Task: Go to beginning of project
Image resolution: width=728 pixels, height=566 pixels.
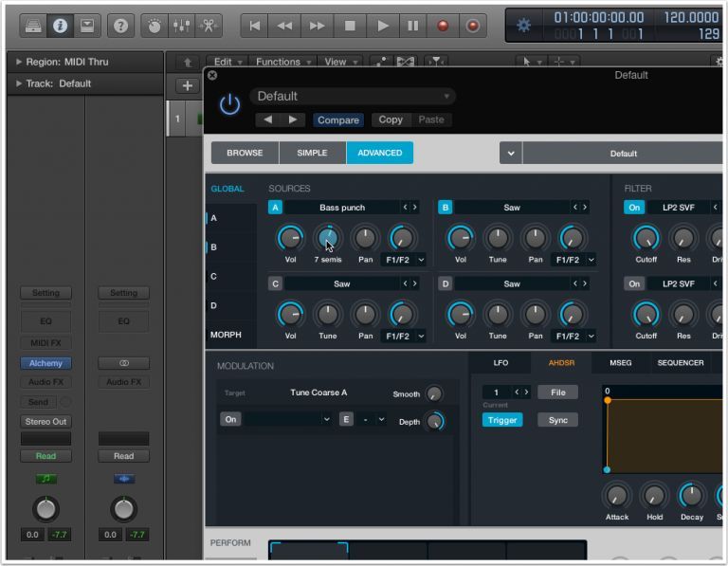Action: tap(254, 26)
